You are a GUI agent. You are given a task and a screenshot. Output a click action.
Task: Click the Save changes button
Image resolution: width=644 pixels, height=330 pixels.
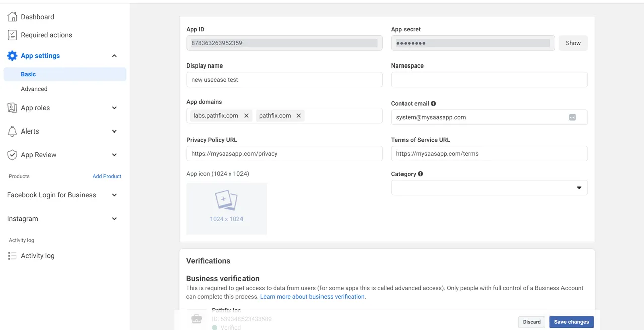pyautogui.click(x=571, y=322)
